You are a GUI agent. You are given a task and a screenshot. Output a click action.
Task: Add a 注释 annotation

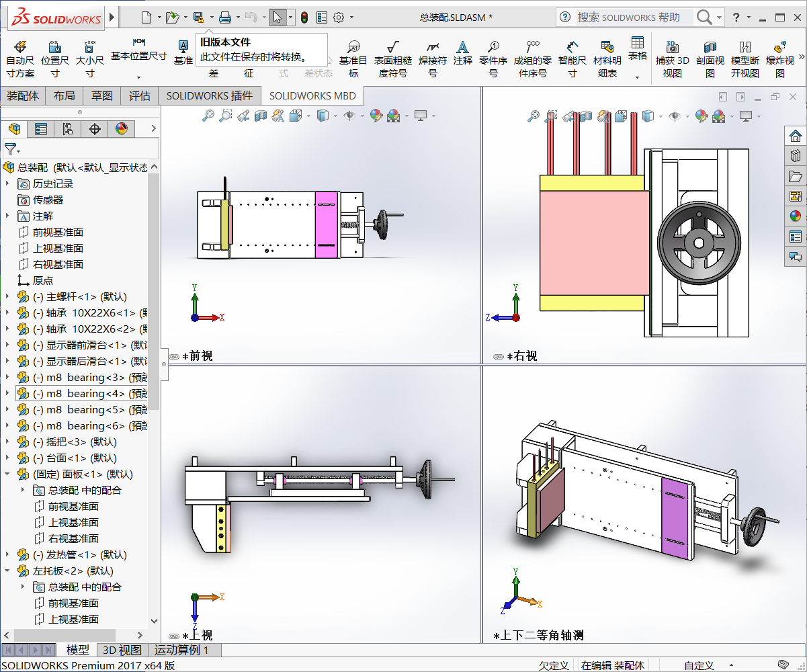462,52
